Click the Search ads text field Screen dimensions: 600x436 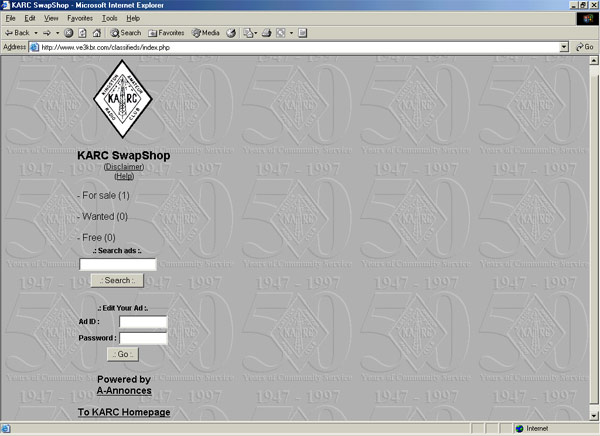click(x=118, y=264)
